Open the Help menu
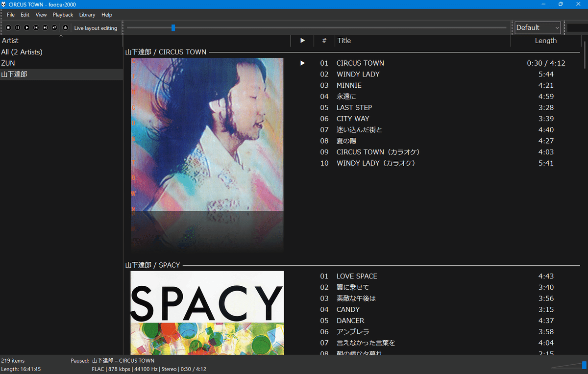Image resolution: width=588 pixels, height=374 pixels. click(x=107, y=15)
